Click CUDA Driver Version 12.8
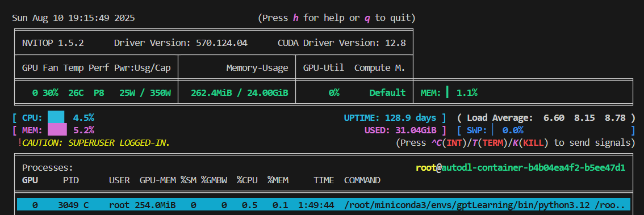Viewport: 644px width, 215px height. tap(342, 43)
